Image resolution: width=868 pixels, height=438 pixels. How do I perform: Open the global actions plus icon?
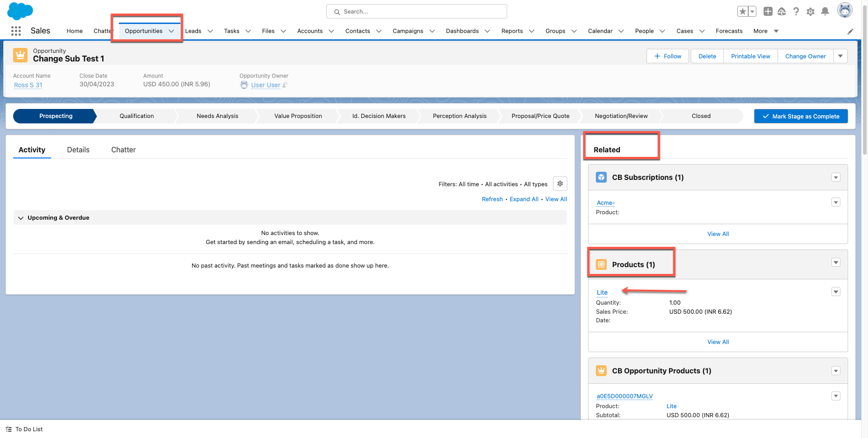coord(768,12)
